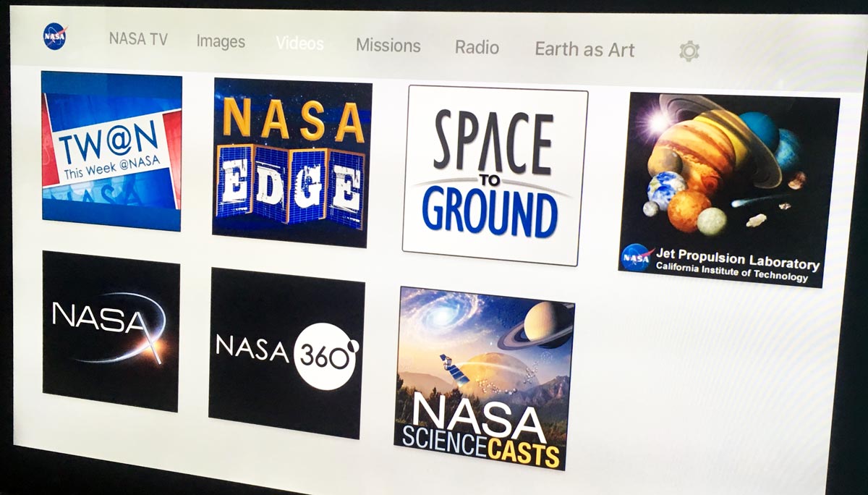This screenshot has height=495, width=868.
Task: Open the settings gear icon
Action: click(689, 51)
